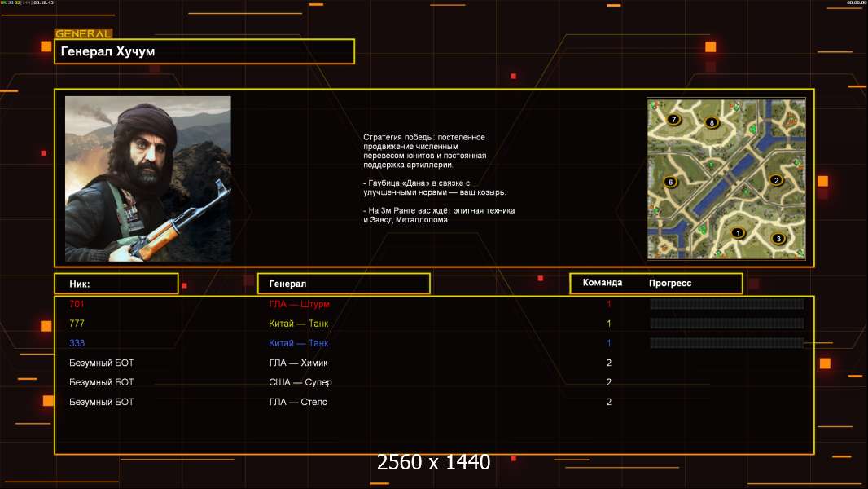Viewport: 868px width, 489px height.
Task: Click the 'ГЛА — Химик' general entry
Action: [298, 363]
